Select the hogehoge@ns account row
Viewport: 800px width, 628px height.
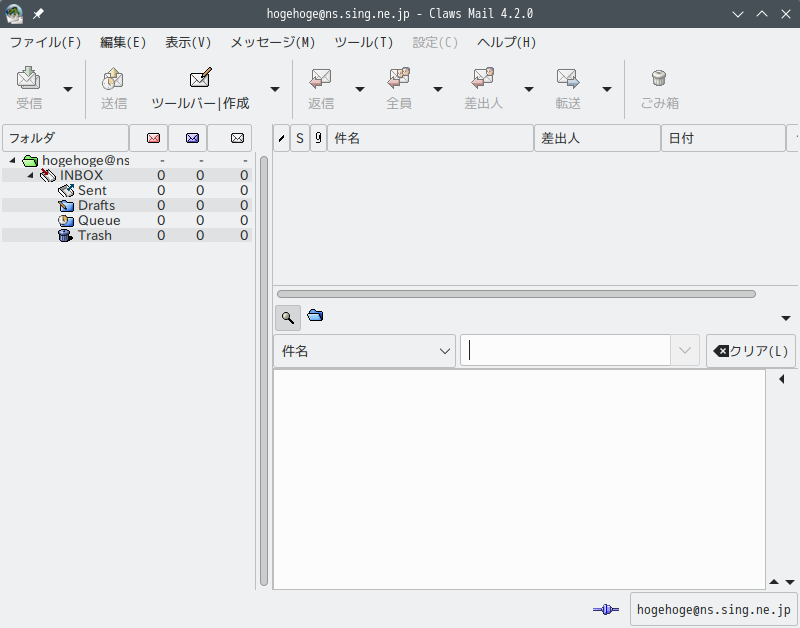coord(127,161)
